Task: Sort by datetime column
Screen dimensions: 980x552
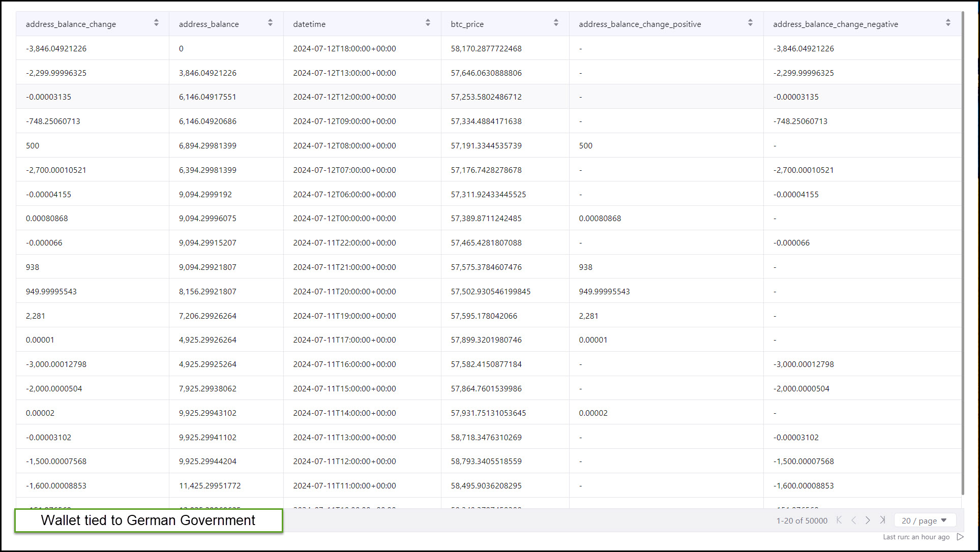Action: coord(428,23)
